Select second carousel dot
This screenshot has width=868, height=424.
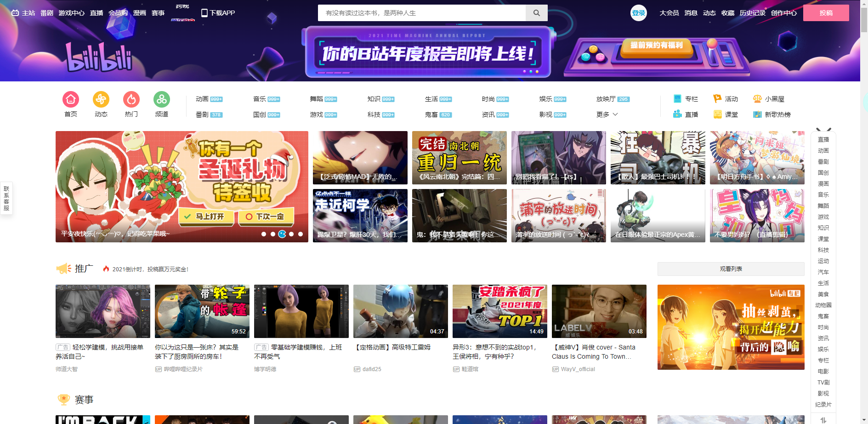point(273,234)
